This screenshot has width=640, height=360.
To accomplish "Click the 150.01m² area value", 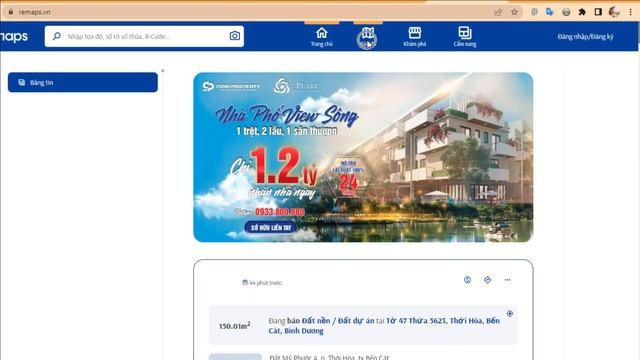I will pos(234,326).
